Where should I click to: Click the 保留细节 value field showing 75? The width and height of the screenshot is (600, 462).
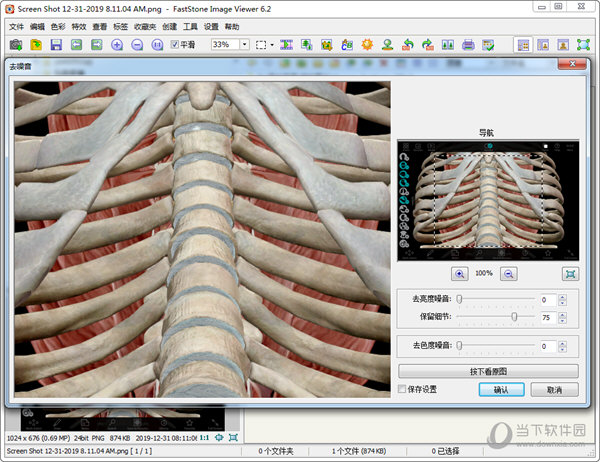(548, 317)
